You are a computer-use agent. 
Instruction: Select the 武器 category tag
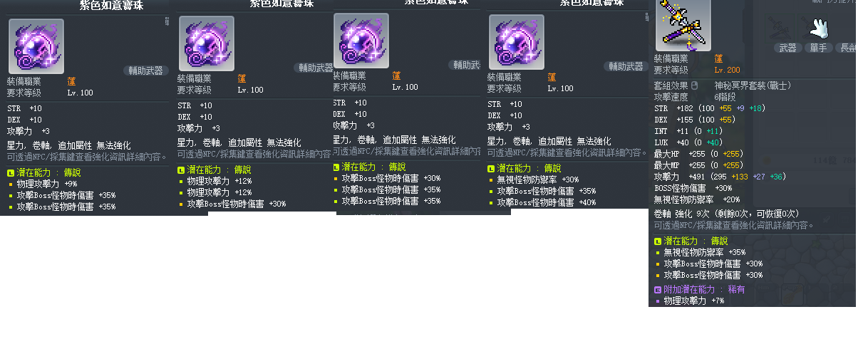coord(787,48)
